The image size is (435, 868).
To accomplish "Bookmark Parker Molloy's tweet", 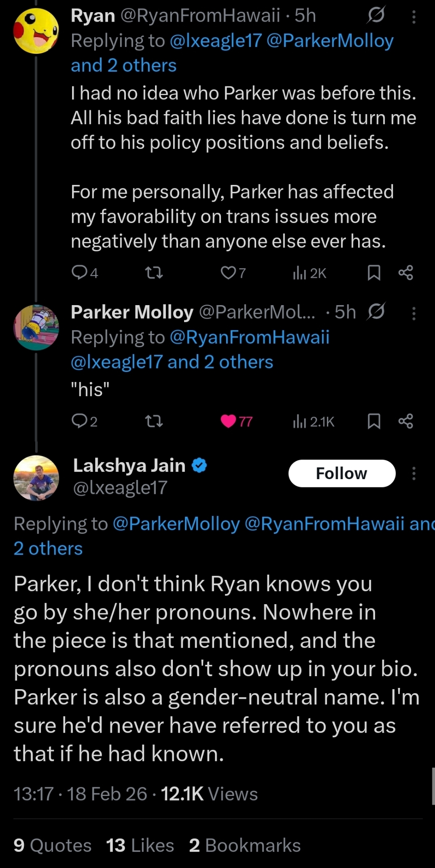I will (374, 421).
